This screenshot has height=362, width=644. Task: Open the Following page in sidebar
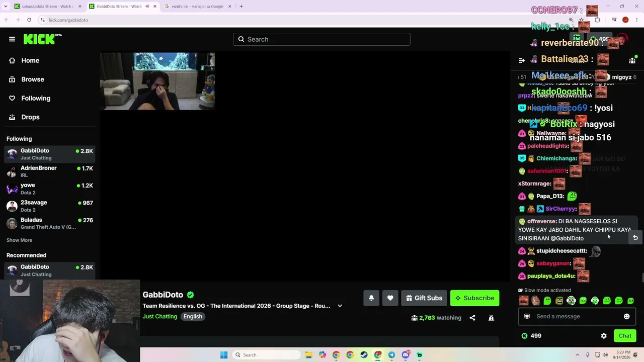pos(35,98)
